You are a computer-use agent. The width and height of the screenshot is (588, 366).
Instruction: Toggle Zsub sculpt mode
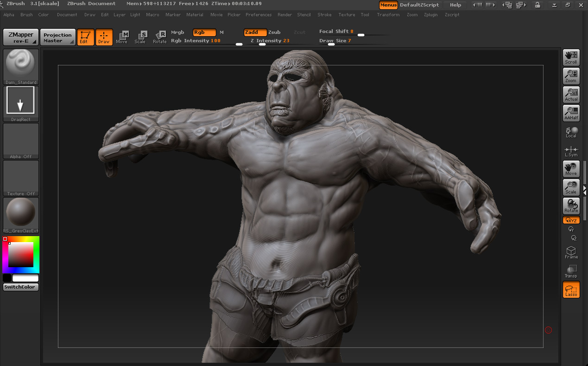274,32
